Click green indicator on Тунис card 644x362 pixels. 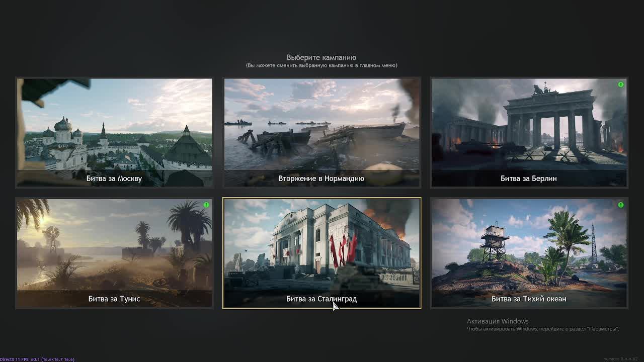206,205
